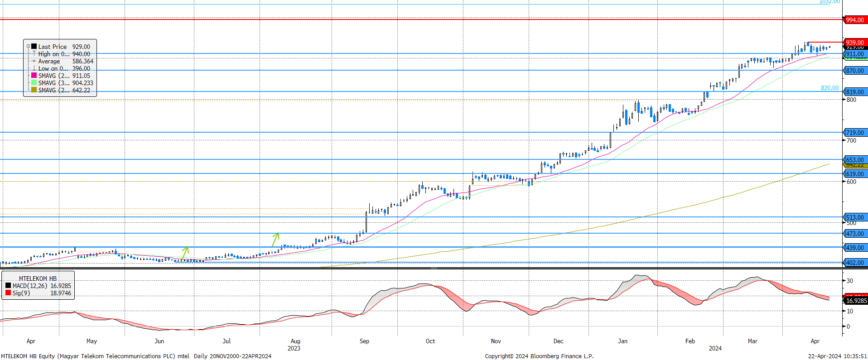The width and height of the screenshot is (868, 360).
Task: Click the olive SMAVG 642.22 swatch
Action: [x=34, y=90]
